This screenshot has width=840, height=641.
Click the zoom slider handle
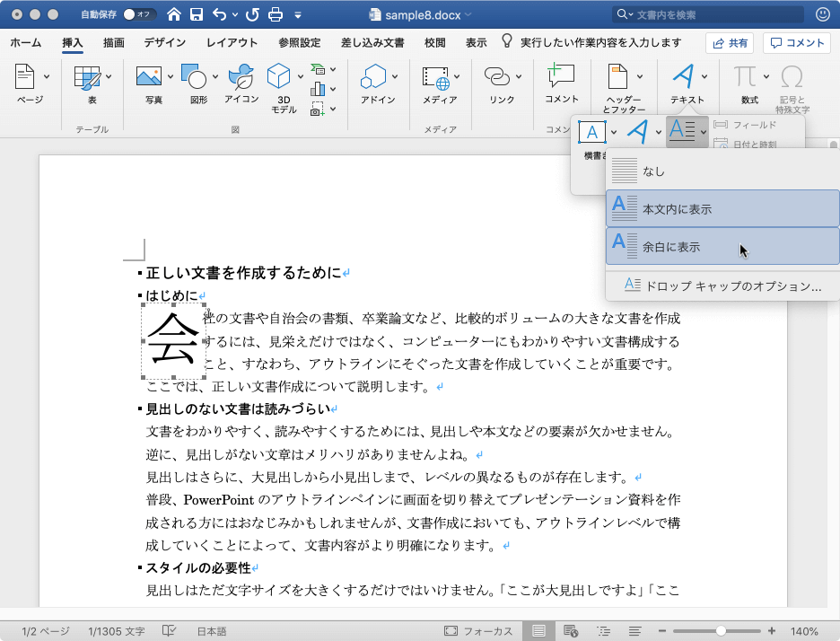(x=721, y=630)
